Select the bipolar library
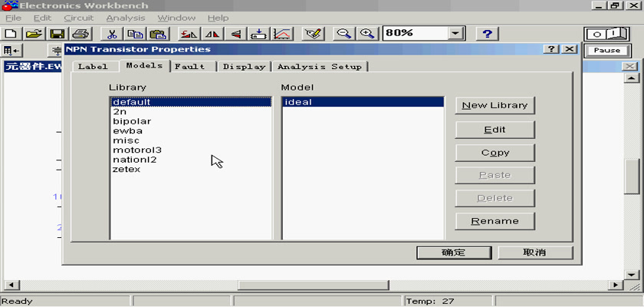The width and height of the screenshot is (644, 307). (192, 122)
